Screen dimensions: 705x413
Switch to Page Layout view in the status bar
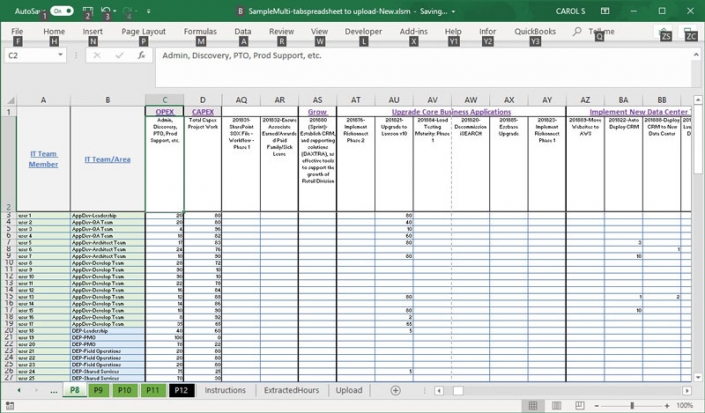(556, 405)
